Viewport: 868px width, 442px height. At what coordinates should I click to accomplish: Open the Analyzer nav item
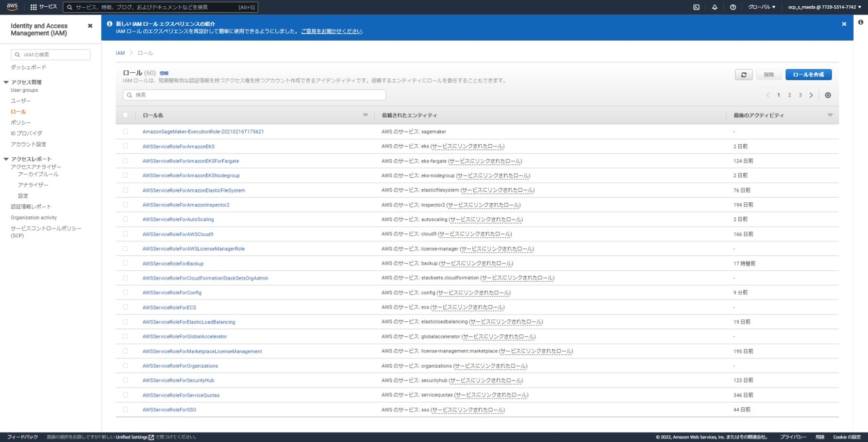point(33,185)
